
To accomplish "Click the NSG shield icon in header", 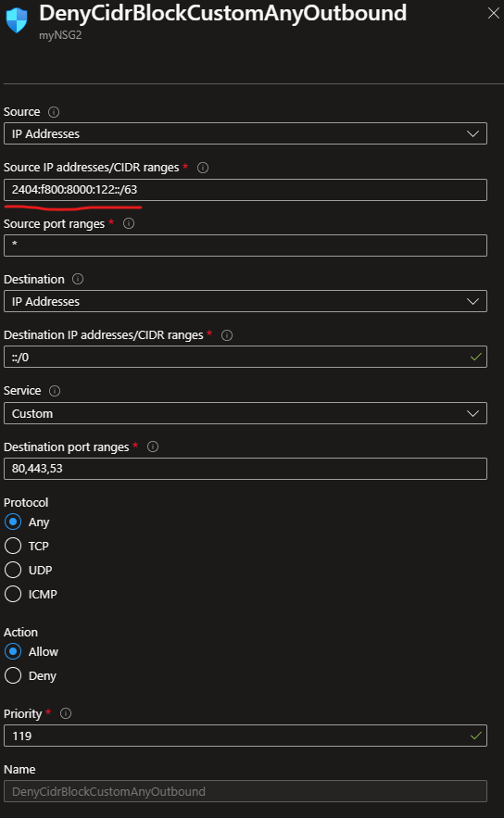I will tap(16, 19).
